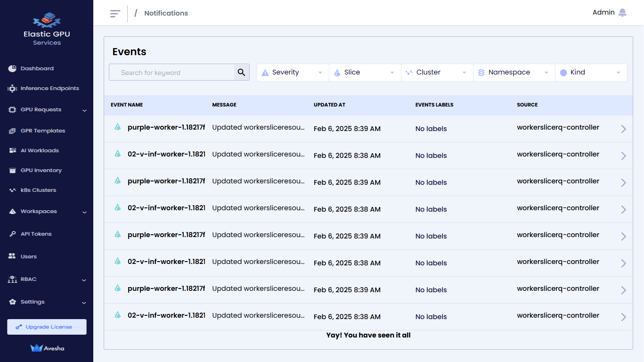Toggle the sidebar hamburger menu icon

(115, 13)
